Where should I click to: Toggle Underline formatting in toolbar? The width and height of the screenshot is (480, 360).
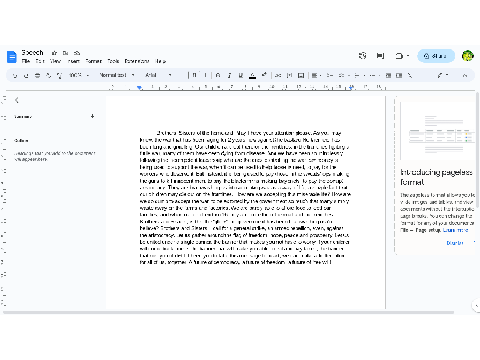[241, 75]
